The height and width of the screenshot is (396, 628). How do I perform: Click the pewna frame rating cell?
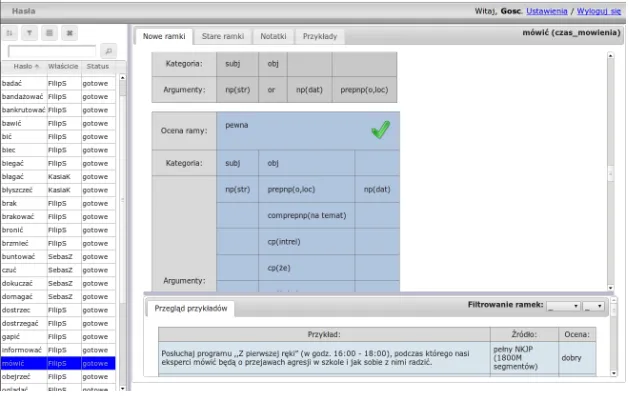308,131
